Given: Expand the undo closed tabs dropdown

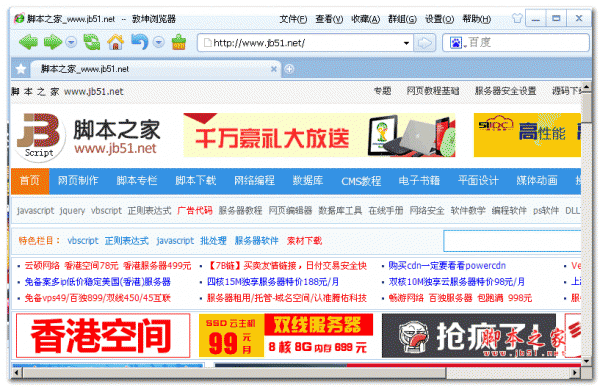Looking at the screenshot, I should [158, 42].
